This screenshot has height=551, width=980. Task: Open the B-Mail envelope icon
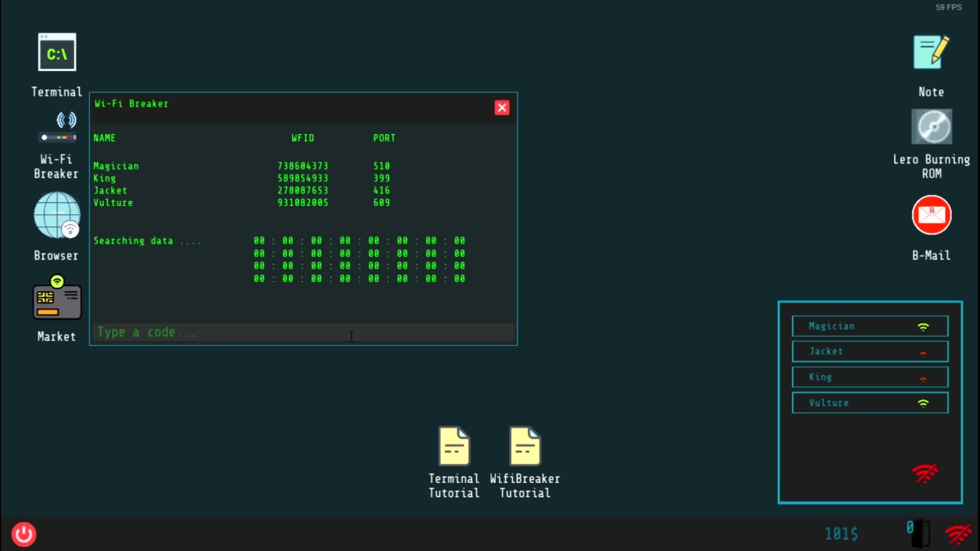pyautogui.click(x=931, y=215)
